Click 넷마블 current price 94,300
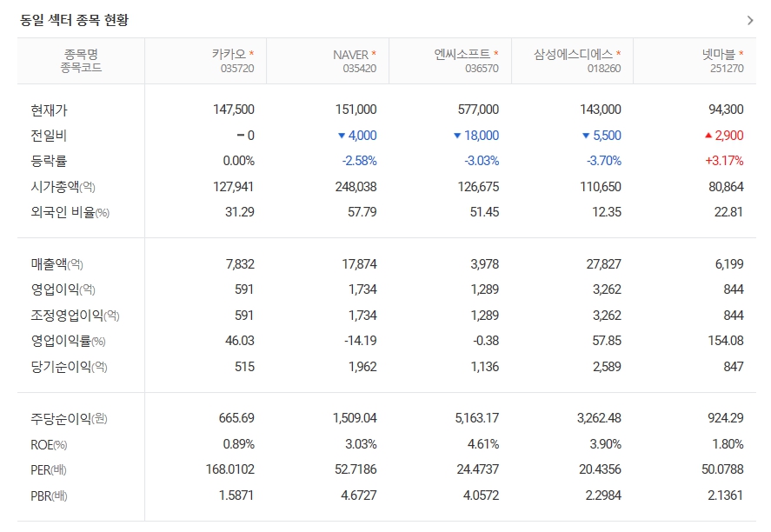 tap(727, 110)
